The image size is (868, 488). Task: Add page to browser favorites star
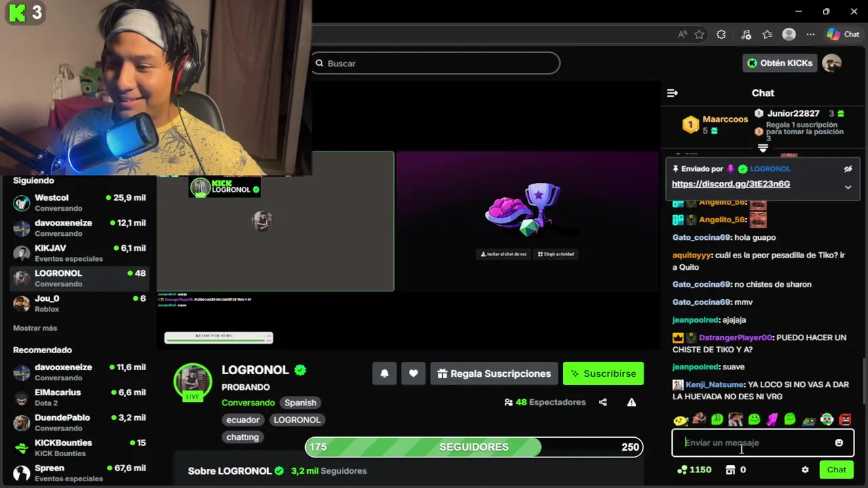699,35
